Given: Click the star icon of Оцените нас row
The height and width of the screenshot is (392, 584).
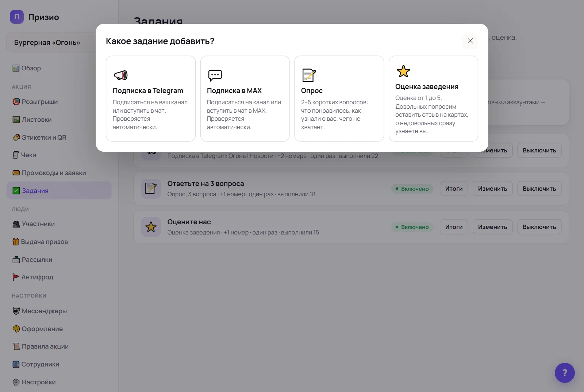Looking at the screenshot, I should click(x=151, y=227).
